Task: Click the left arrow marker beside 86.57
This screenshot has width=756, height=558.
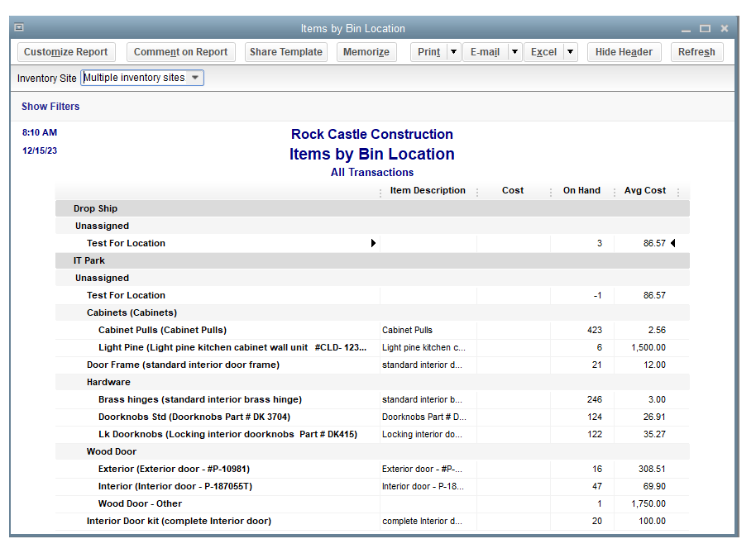Action: tap(672, 243)
